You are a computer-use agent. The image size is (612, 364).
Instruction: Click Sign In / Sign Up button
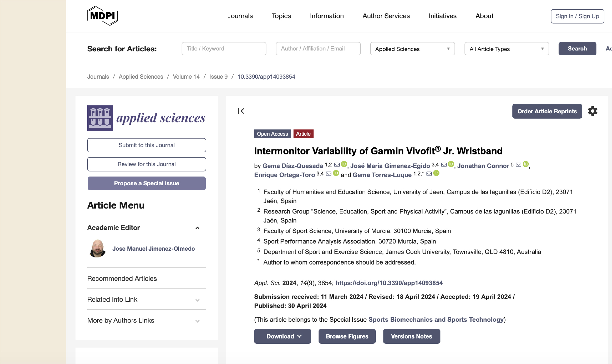[577, 16]
